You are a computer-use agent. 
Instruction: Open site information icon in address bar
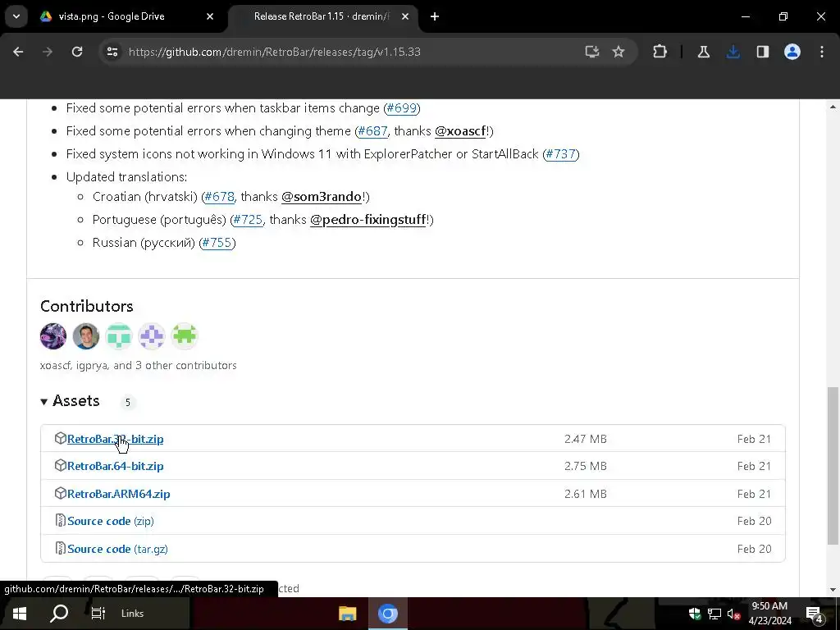112,52
